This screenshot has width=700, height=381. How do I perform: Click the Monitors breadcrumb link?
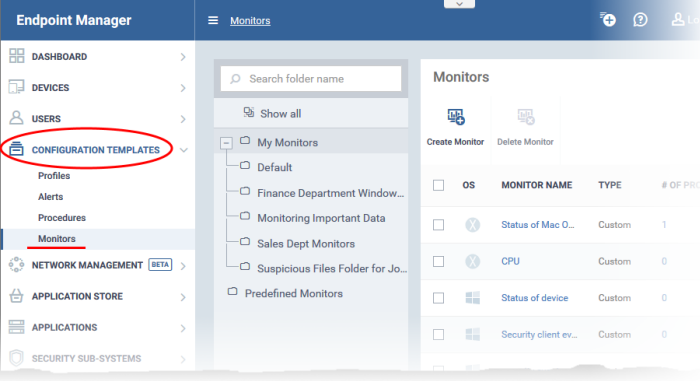(250, 21)
